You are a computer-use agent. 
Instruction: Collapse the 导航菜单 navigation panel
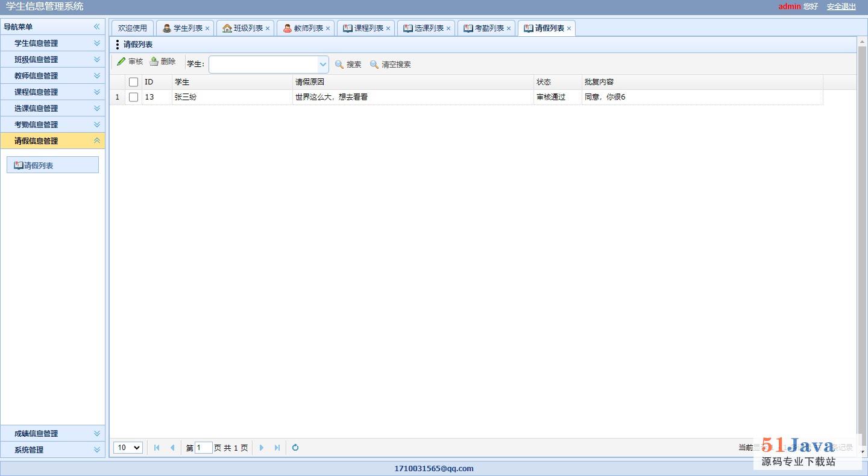click(96, 27)
